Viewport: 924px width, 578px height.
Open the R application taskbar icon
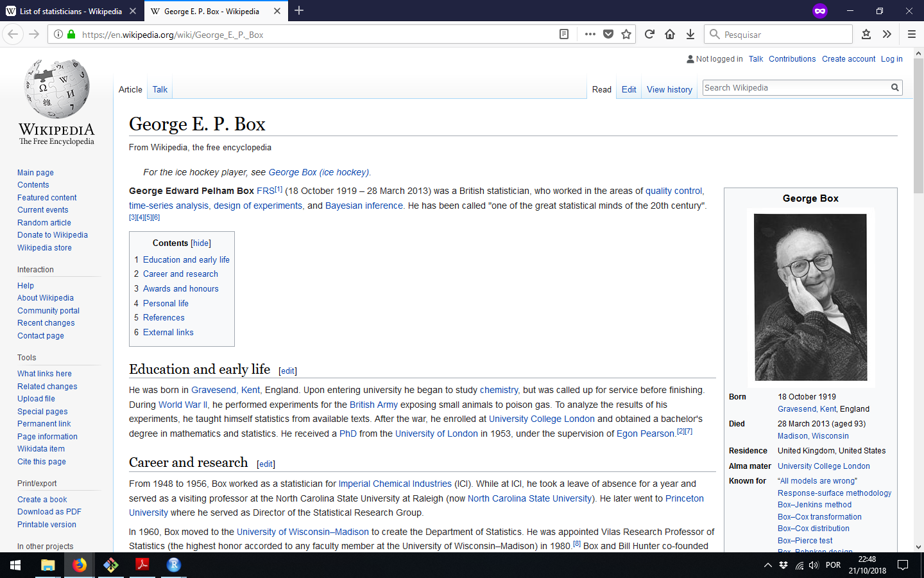tap(174, 565)
